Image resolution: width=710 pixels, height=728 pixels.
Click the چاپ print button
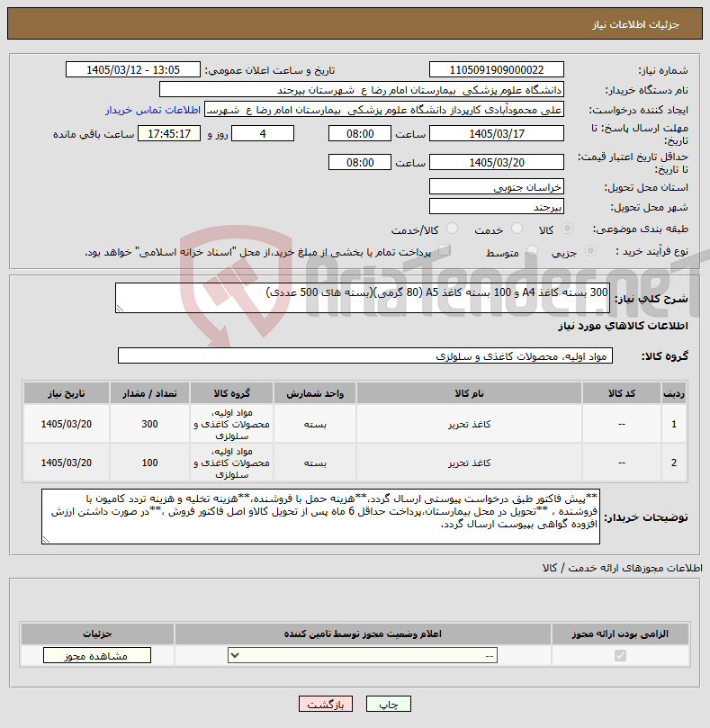point(388,704)
